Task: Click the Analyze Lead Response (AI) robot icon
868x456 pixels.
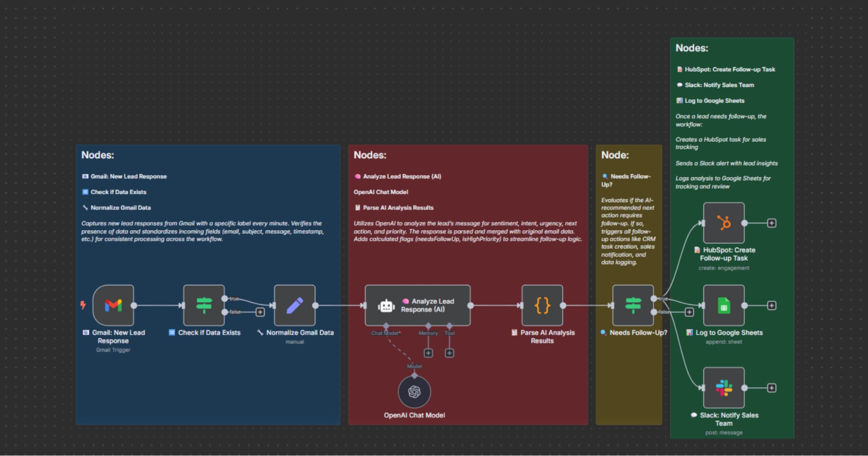Action: coord(387,305)
